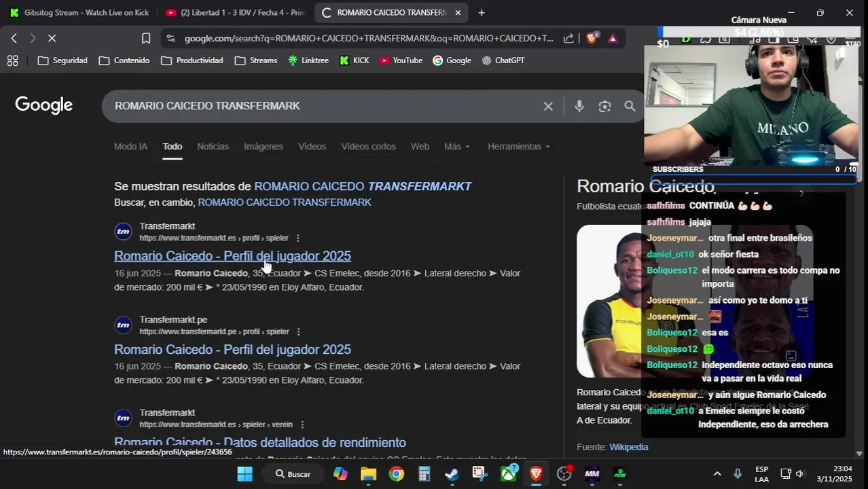Start Google voice search with microphone
Viewport: 868px width, 489px height.
tap(579, 106)
